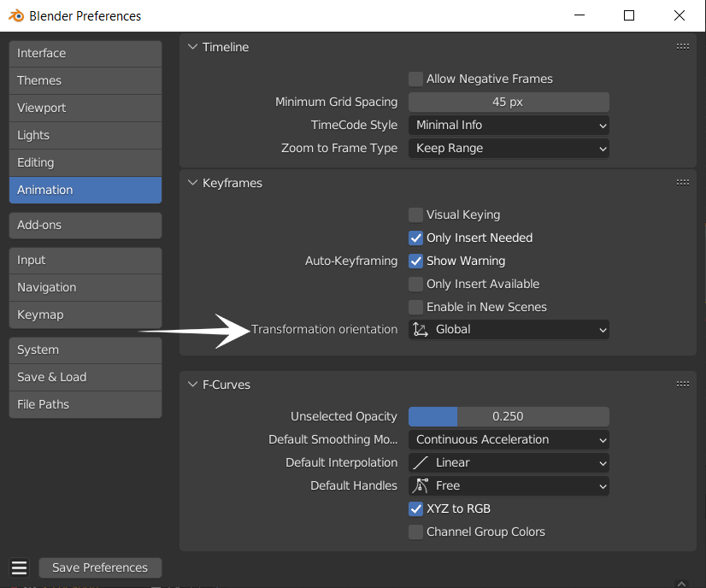Open the TimeCode Style dropdown
The image size is (706, 588).
(x=509, y=125)
